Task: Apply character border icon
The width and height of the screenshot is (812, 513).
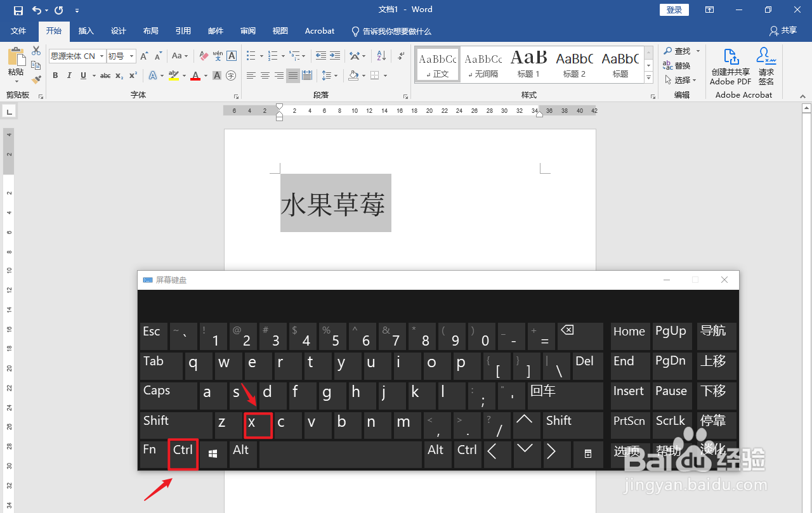Action: click(232, 56)
